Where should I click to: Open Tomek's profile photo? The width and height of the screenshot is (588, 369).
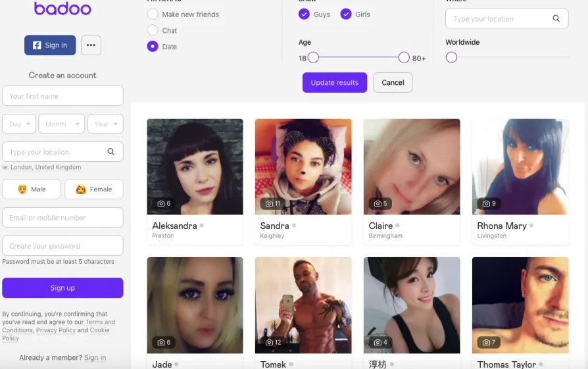click(x=303, y=305)
